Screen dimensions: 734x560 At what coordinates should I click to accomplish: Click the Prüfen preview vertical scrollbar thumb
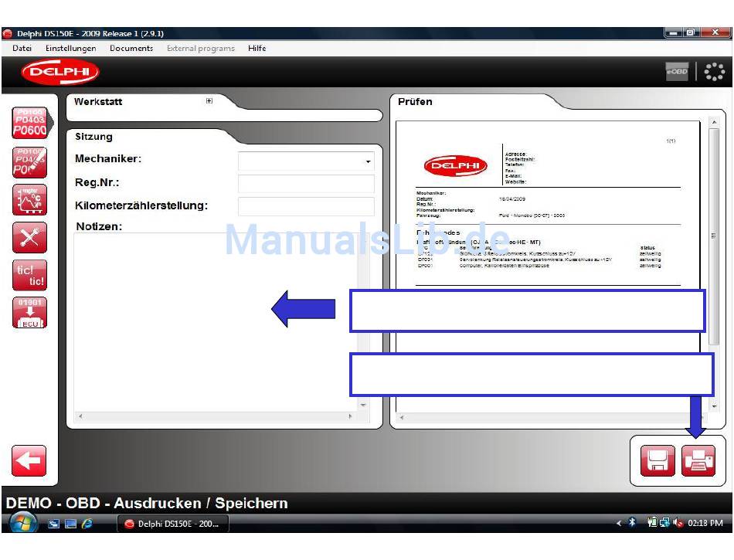(714, 236)
